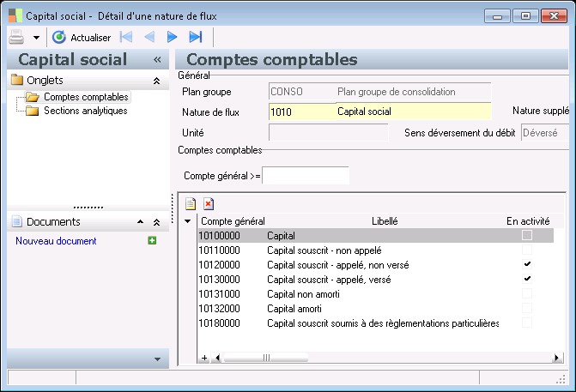Toggle En activité for Capital souscrit - non appelé
The height and width of the screenshot is (392, 576).
pos(527,250)
